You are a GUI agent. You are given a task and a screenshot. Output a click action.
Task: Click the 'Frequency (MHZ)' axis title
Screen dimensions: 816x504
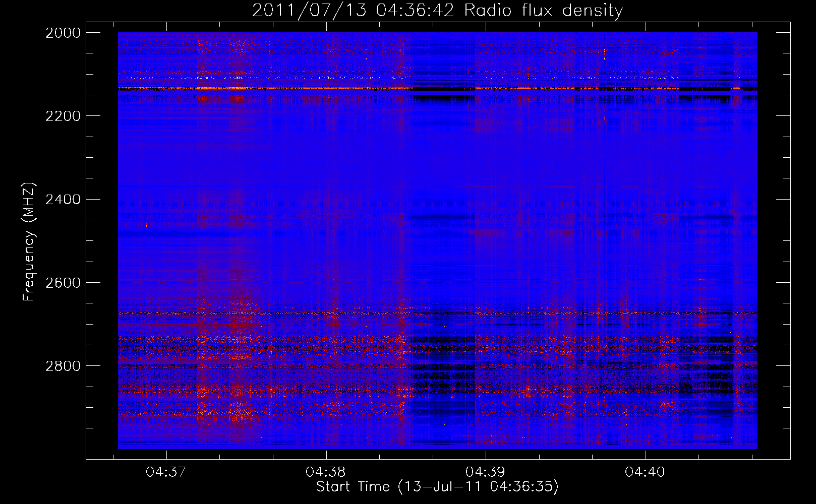pyautogui.click(x=29, y=242)
